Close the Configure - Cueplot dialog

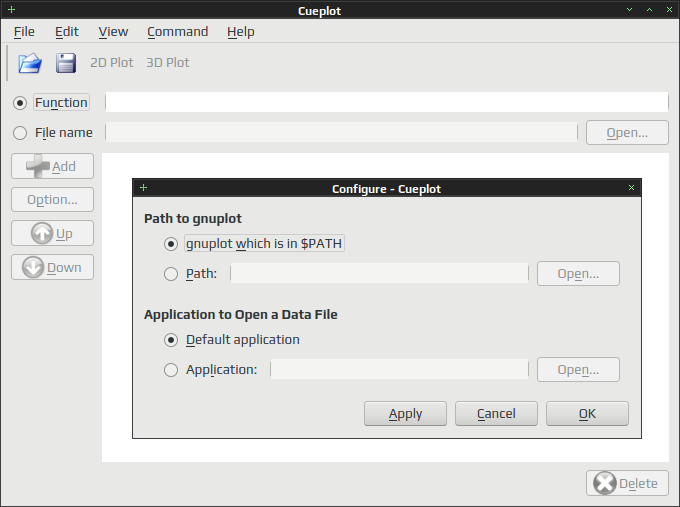click(631, 188)
